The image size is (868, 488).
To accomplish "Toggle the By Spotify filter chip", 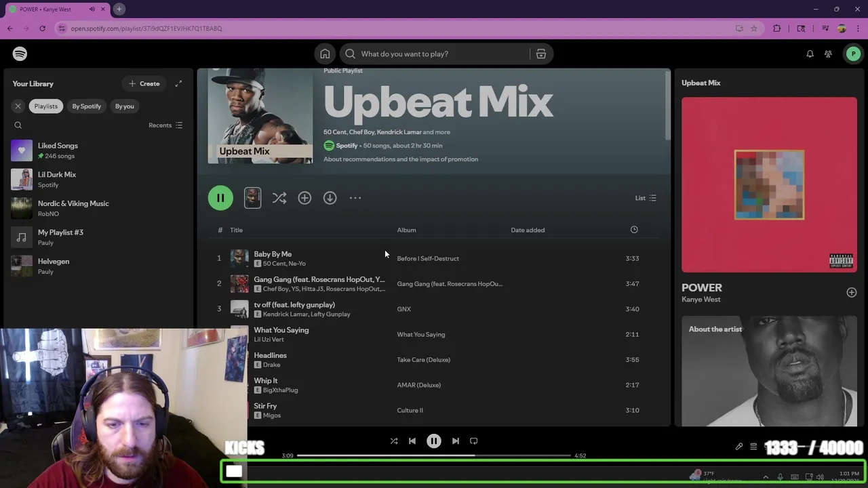I will (x=87, y=106).
